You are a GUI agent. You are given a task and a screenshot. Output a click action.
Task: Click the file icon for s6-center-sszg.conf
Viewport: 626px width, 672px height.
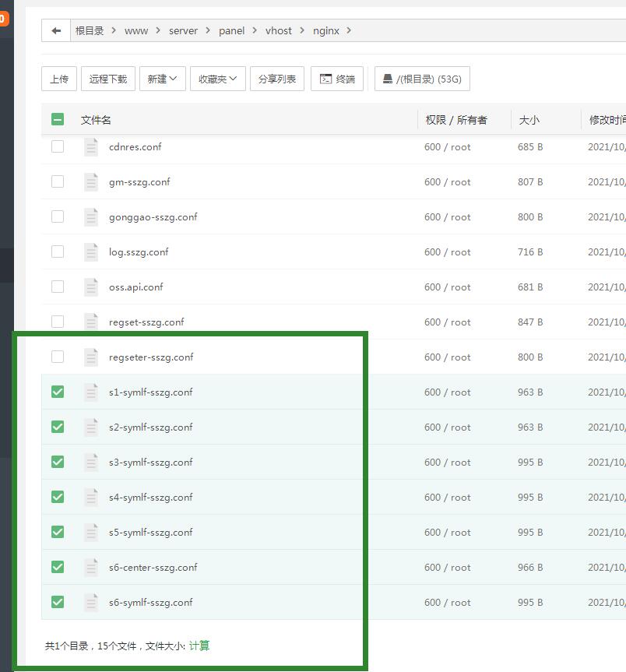[x=91, y=567]
